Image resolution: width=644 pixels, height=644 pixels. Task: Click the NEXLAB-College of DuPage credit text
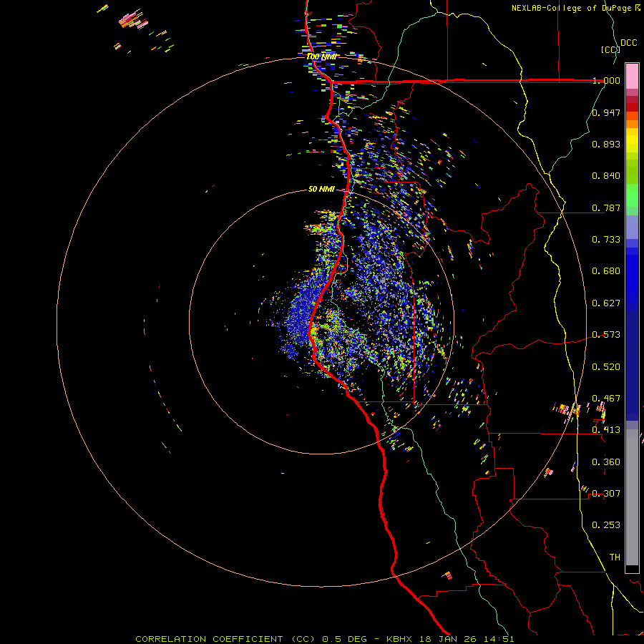click(x=572, y=8)
